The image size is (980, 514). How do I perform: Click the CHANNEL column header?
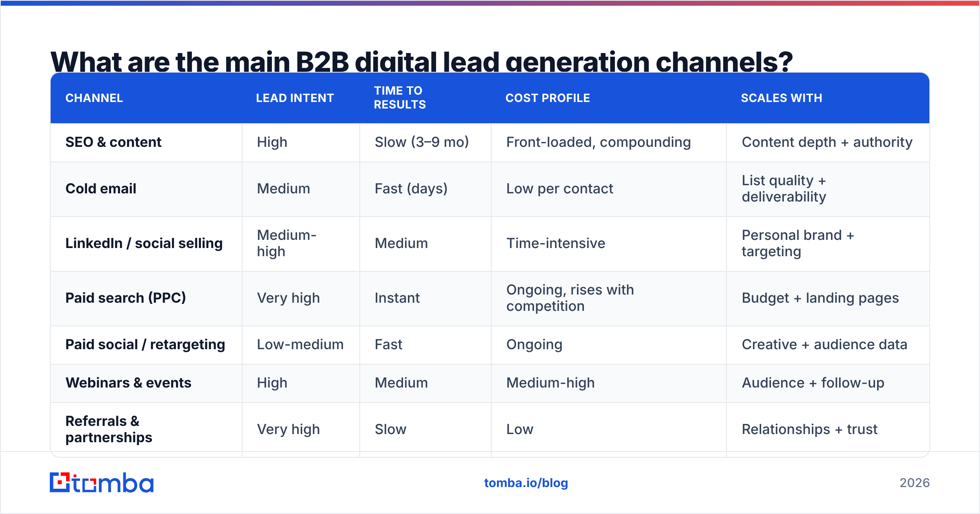[94, 98]
